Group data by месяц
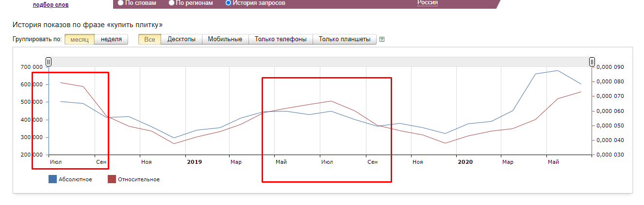 click(80, 39)
